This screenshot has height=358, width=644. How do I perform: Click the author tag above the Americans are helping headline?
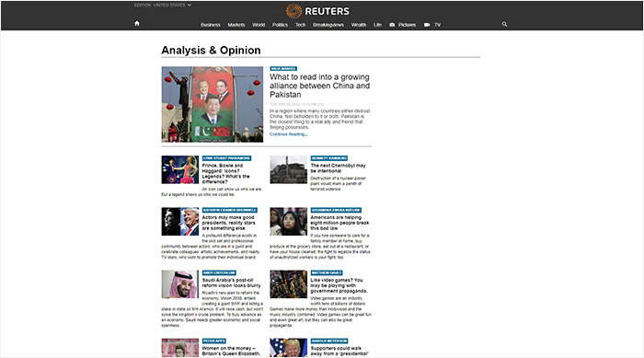pos(336,210)
